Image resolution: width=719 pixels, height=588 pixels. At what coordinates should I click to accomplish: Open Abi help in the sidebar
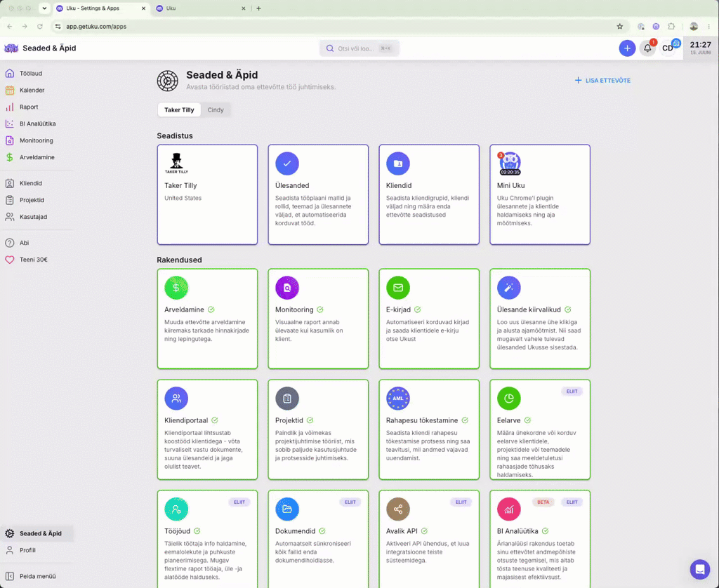24,243
